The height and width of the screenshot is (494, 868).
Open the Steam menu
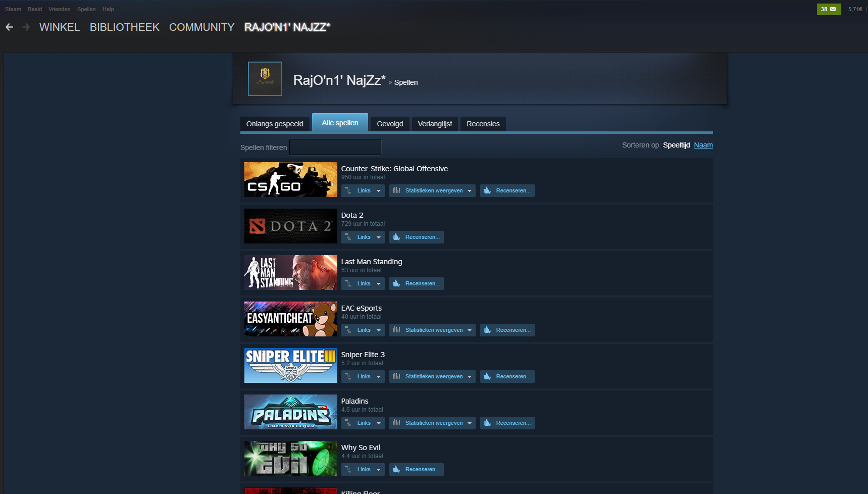(x=13, y=9)
